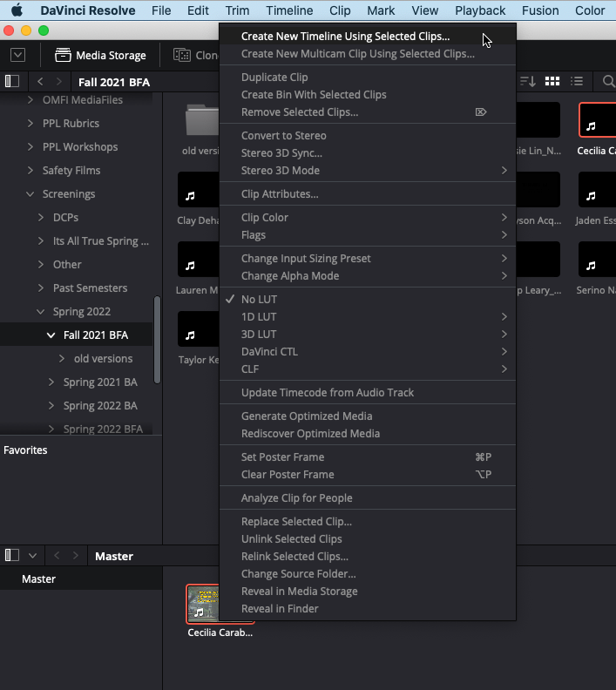This screenshot has height=690, width=616.
Task: Select the Taylor Ke audio clip
Action: (199, 328)
